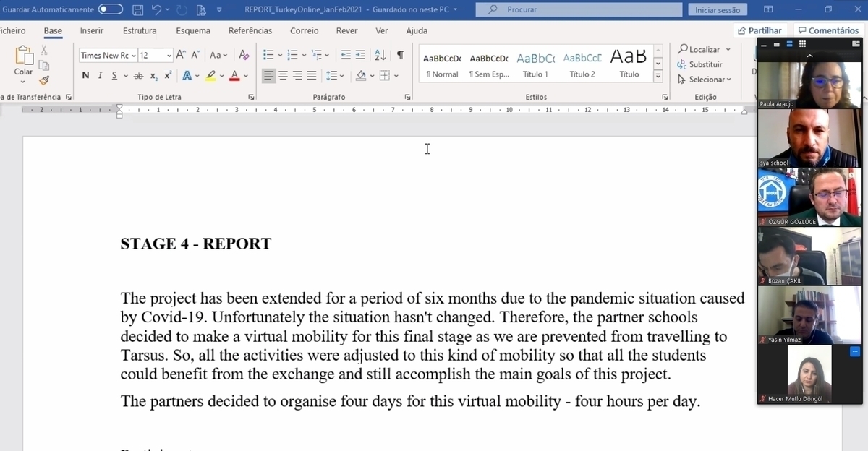This screenshot has height=451, width=868.
Task: Click the Iniciar sessão button
Action: (x=717, y=9)
